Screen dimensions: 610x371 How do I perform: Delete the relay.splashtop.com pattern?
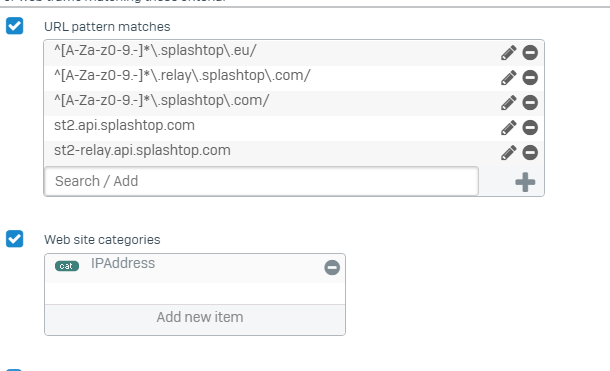click(530, 77)
